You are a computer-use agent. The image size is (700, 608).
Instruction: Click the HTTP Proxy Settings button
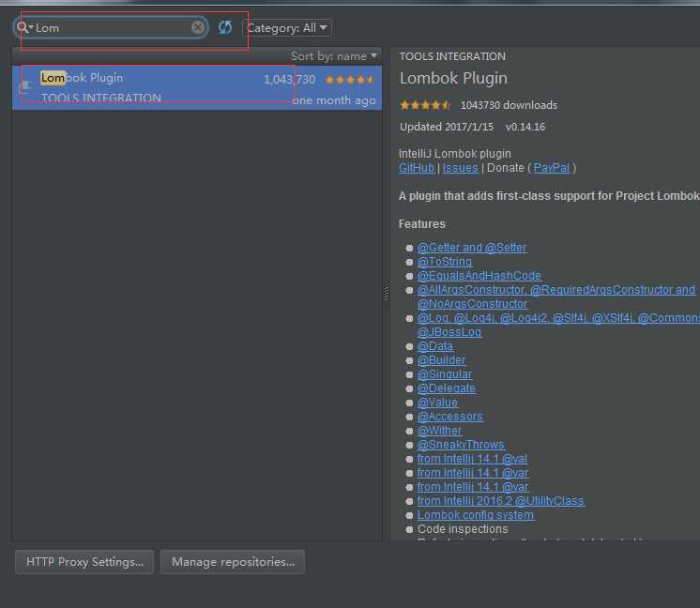(x=84, y=562)
